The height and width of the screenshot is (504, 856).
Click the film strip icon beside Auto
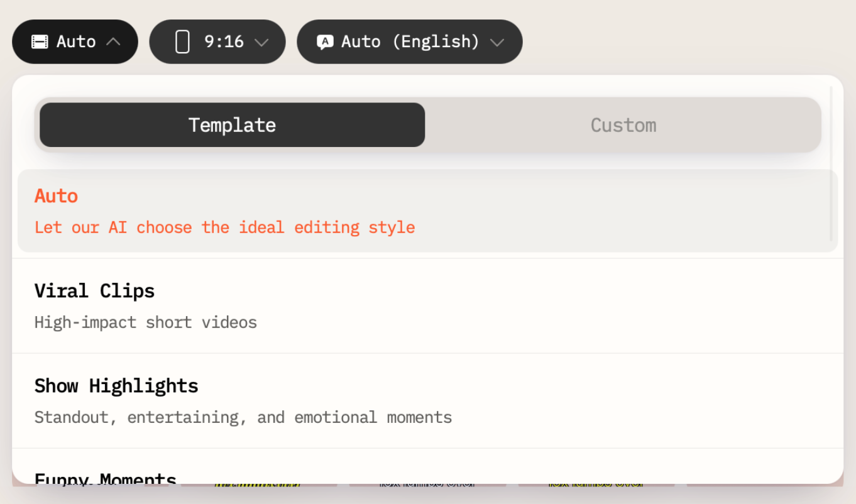pyautogui.click(x=40, y=42)
